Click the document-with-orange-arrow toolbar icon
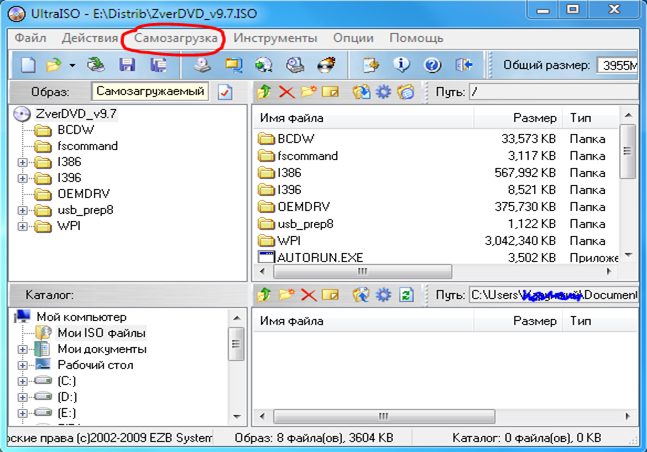647x452 pixels. (x=371, y=65)
